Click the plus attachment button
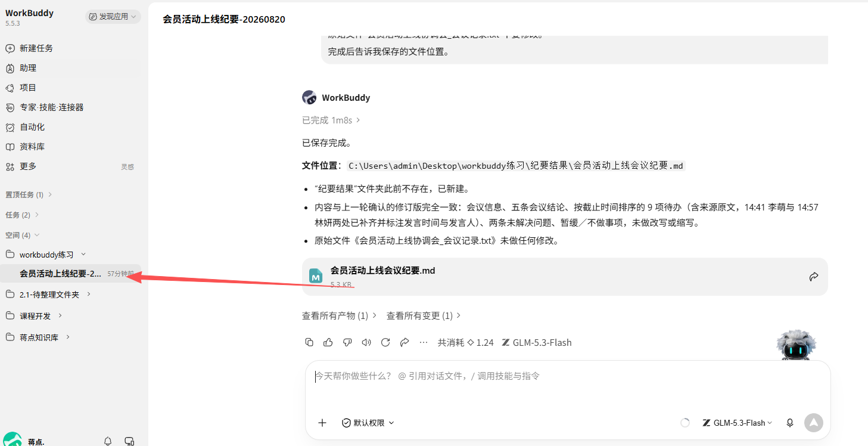 (322, 423)
